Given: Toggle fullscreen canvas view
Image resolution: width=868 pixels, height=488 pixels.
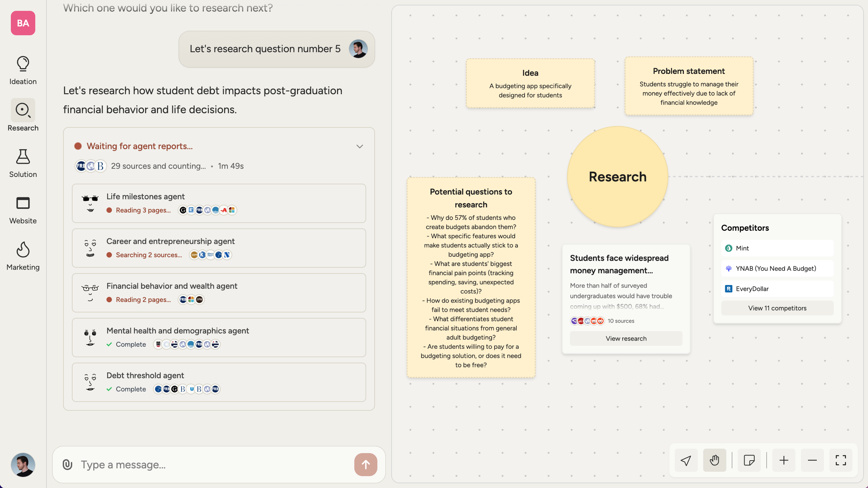Looking at the screenshot, I should [841, 461].
